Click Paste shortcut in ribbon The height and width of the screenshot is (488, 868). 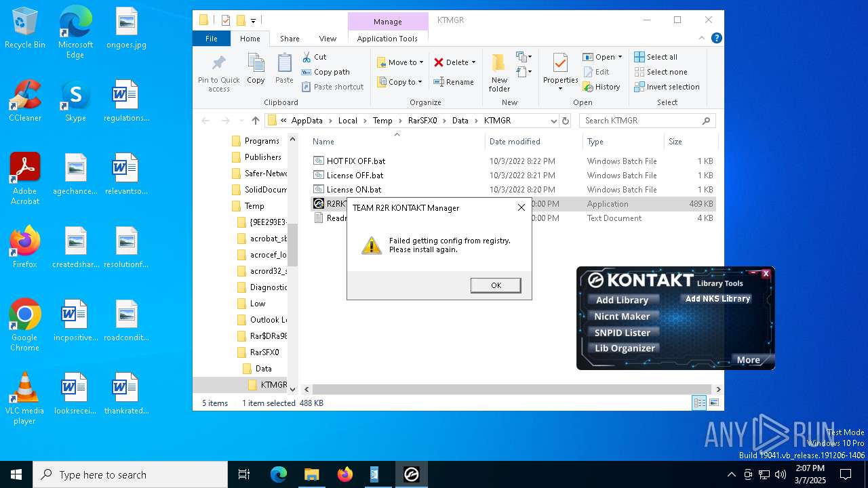(333, 87)
